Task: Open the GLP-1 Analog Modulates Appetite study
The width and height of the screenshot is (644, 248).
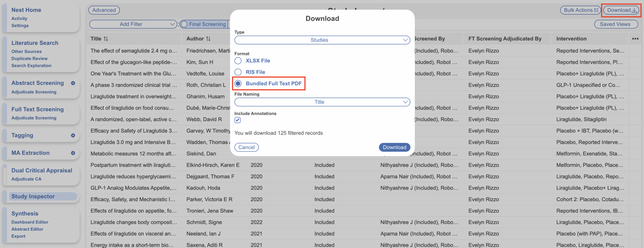Action: pyautogui.click(x=133, y=188)
